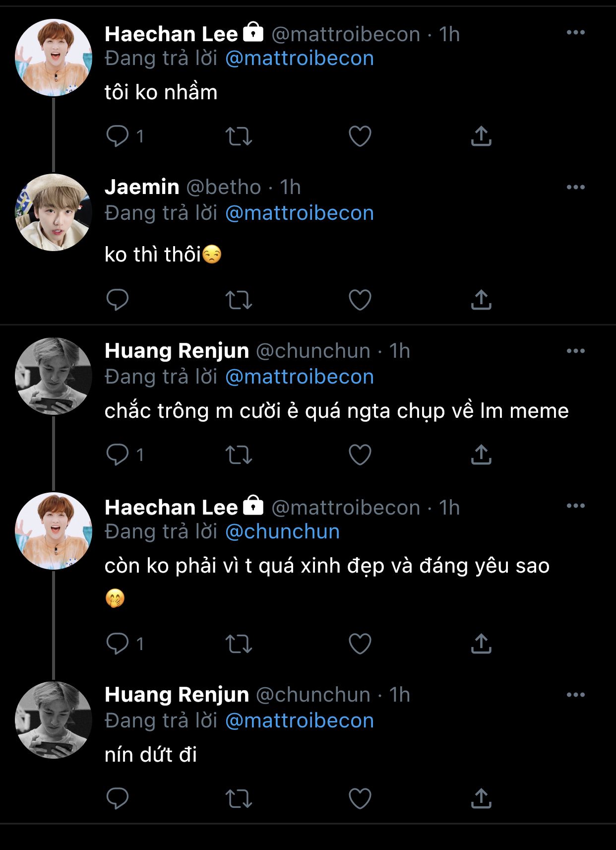
Task: Open Jaemin's profile picture
Action: point(54,212)
